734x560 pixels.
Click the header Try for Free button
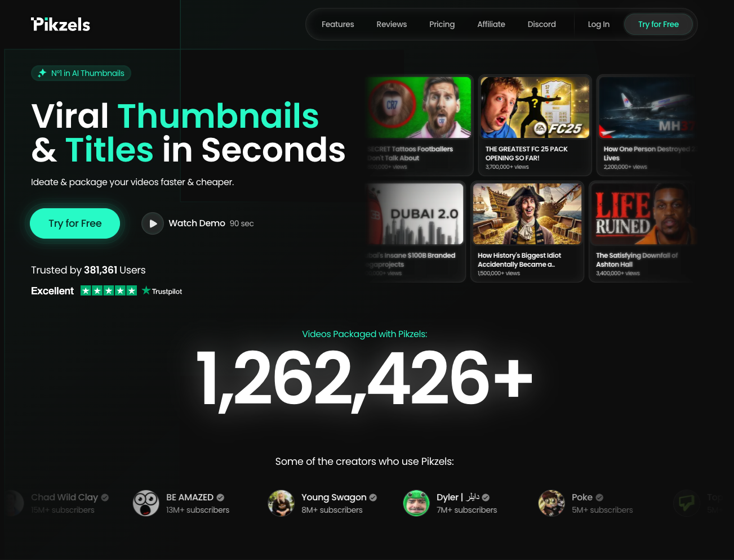pyautogui.click(x=659, y=24)
